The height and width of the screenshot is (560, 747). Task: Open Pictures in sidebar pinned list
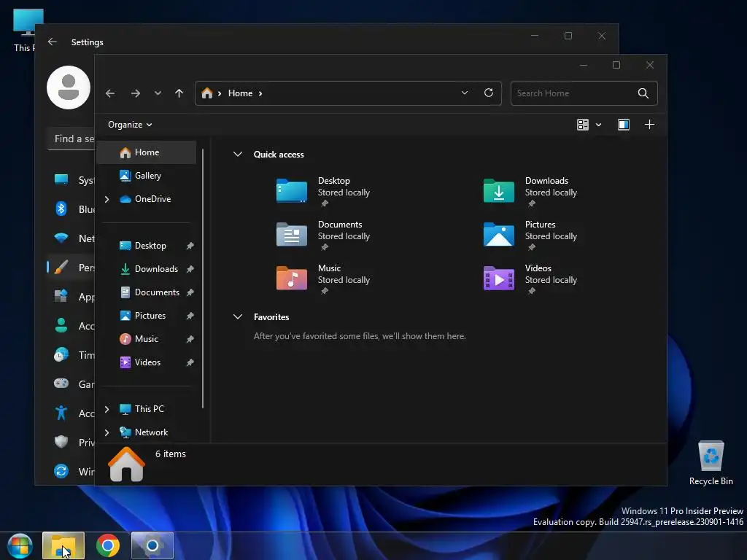[147, 316]
